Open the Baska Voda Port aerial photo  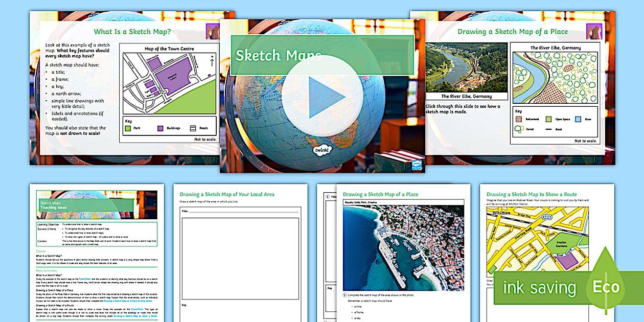point(403,248)
